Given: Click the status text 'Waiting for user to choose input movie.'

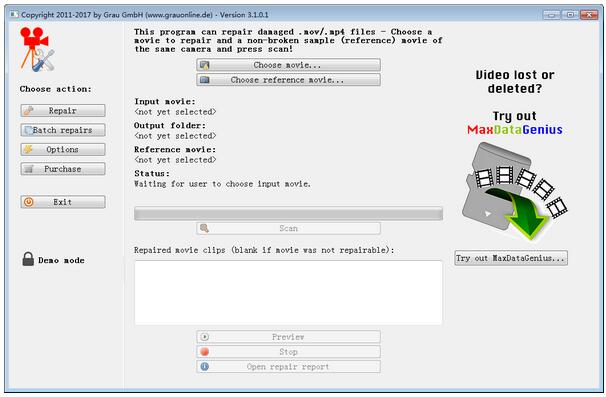Looking at the screenshot, I should point(222,184).
